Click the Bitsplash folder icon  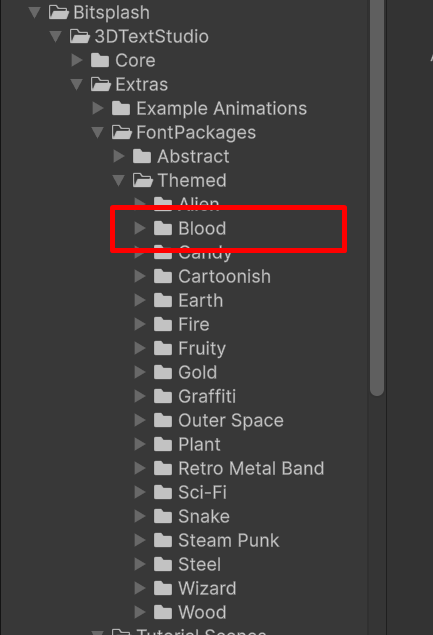point(59,13)
